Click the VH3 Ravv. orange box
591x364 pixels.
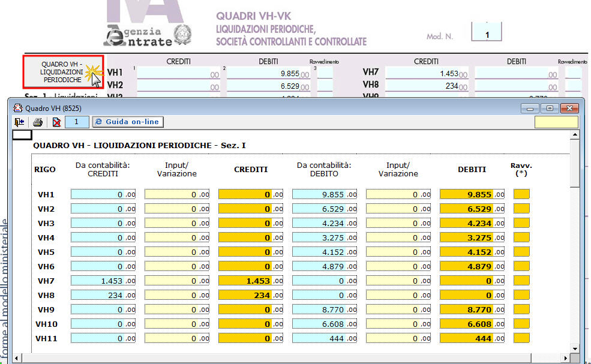tap(521, 222)
